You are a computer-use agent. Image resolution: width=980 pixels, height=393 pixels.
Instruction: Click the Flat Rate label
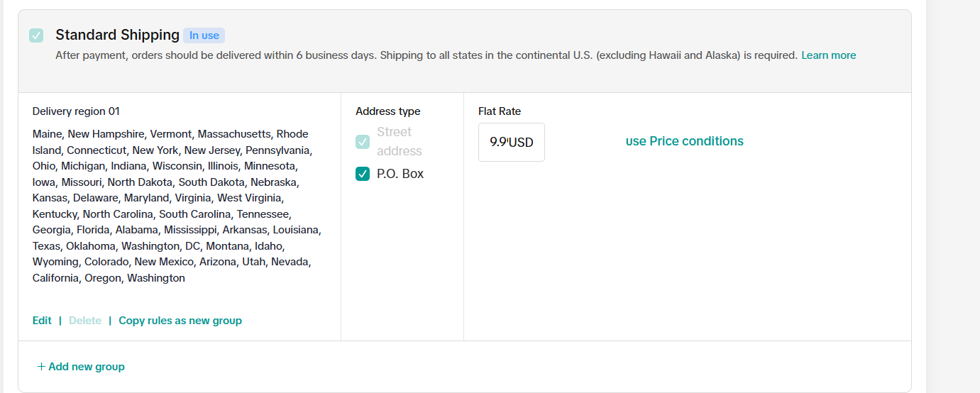(500, 111)
